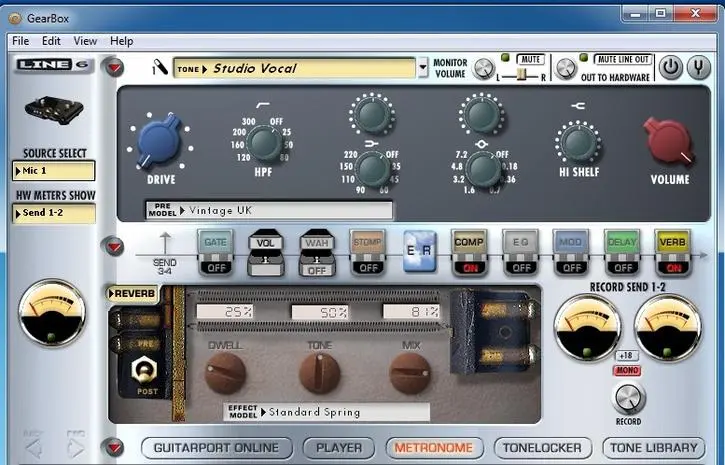This screenshot has width=725, height=465.
Task: Click the right Record Send VU meter
Action: (x=667, y=327)
